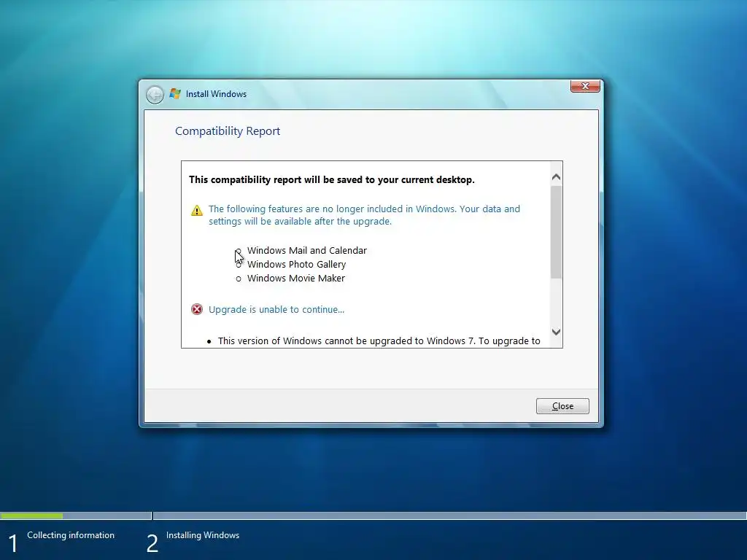Click the report's scroll down arrow

(556, 332)
